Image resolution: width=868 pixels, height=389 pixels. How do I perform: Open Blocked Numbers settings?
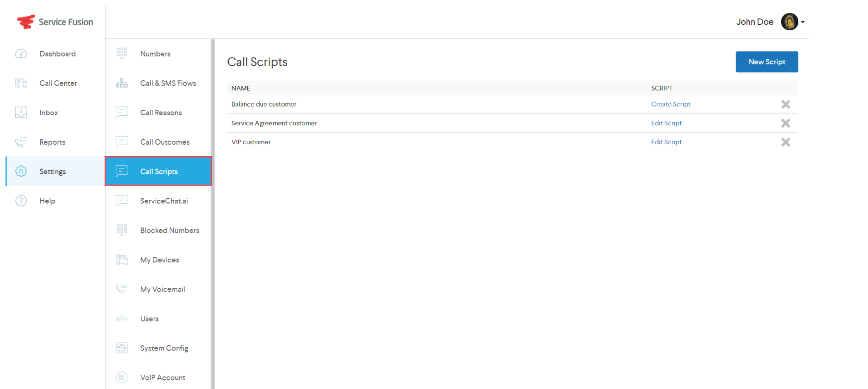pos(158,230)
